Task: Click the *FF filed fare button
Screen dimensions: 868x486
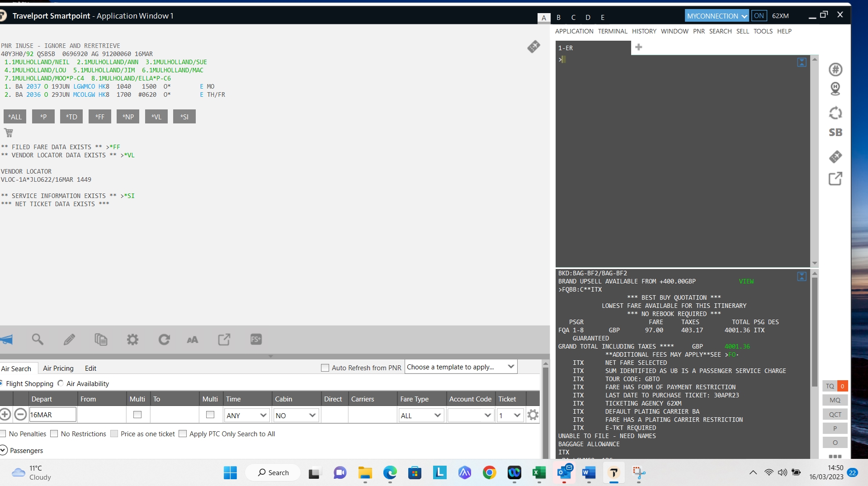Action: click(100, 117)
